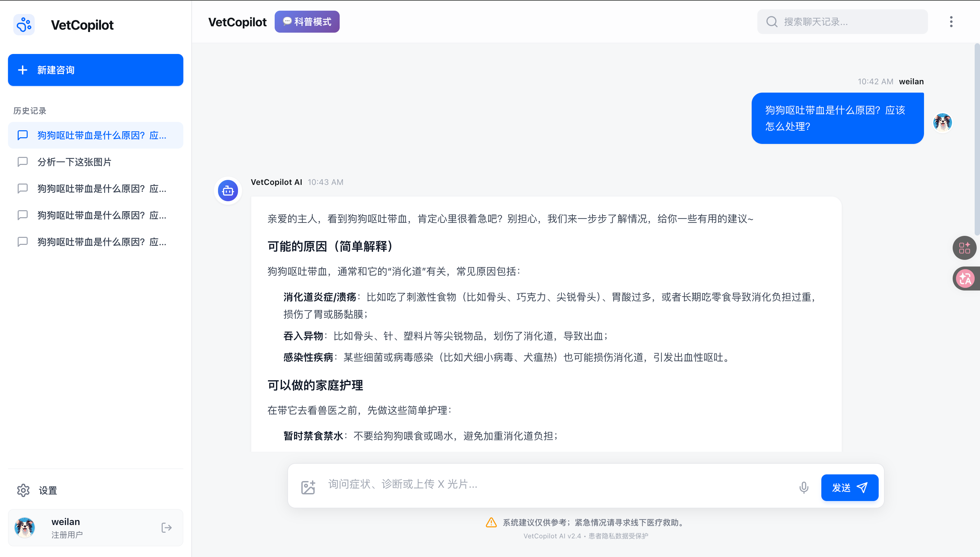This screenshot has width=980, height=557.
Task: Toggle the 科普模式 mode badge
Action: click(x=307, y=22)
